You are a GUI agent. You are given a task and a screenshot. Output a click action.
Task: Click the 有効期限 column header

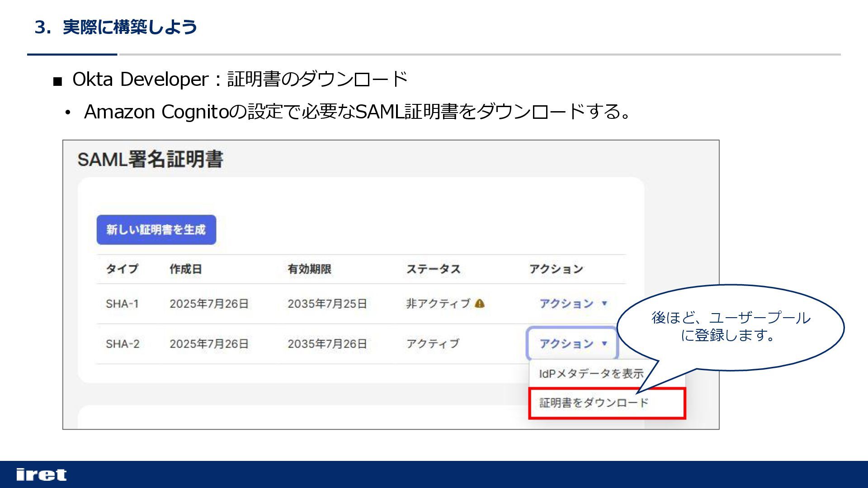point(309,269)
